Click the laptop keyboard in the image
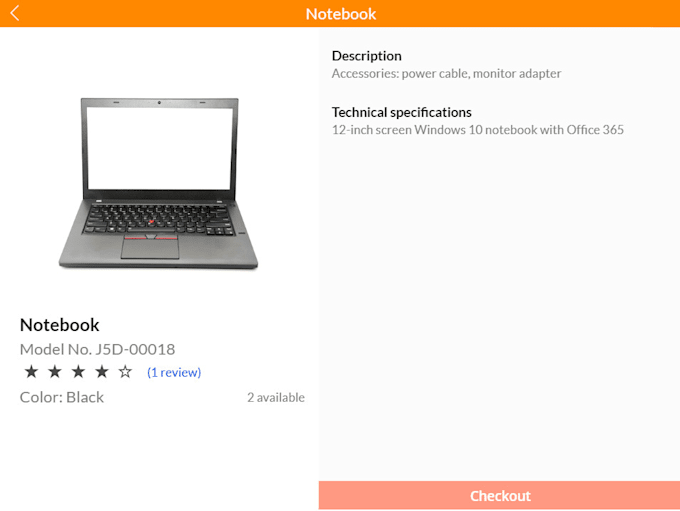This screenshot has height=511, width=680. [x=159, y=219]
